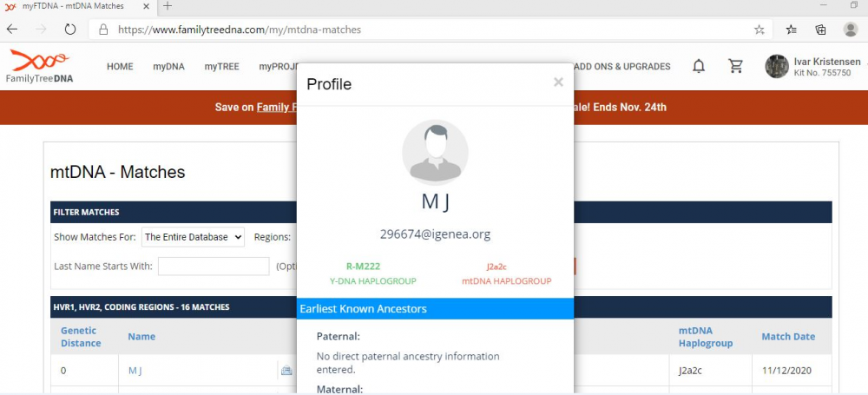Viewport: 868px width, 395px height.
Task: Add page to favorites with the star icon
Action: (759, 30)
